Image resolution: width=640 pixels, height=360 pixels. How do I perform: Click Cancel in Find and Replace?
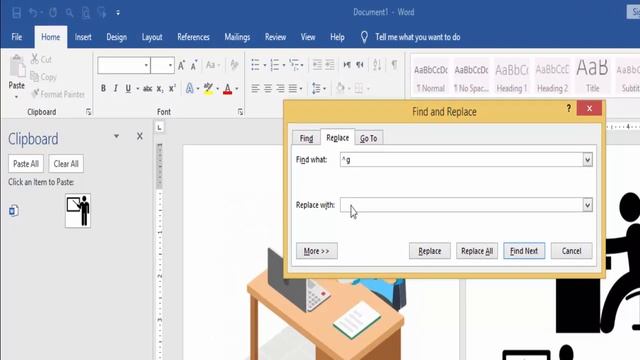(x=571, y=251)
